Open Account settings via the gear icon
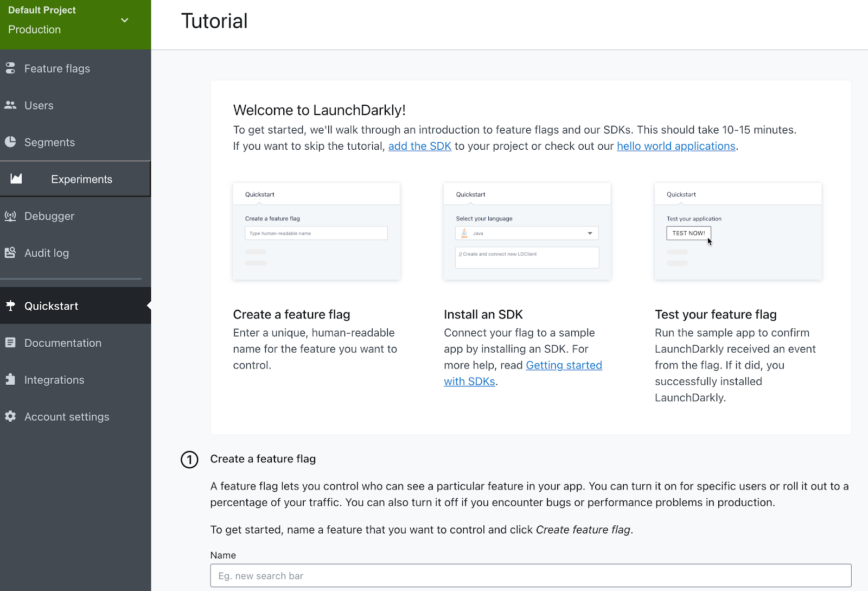 pos(11,417)
